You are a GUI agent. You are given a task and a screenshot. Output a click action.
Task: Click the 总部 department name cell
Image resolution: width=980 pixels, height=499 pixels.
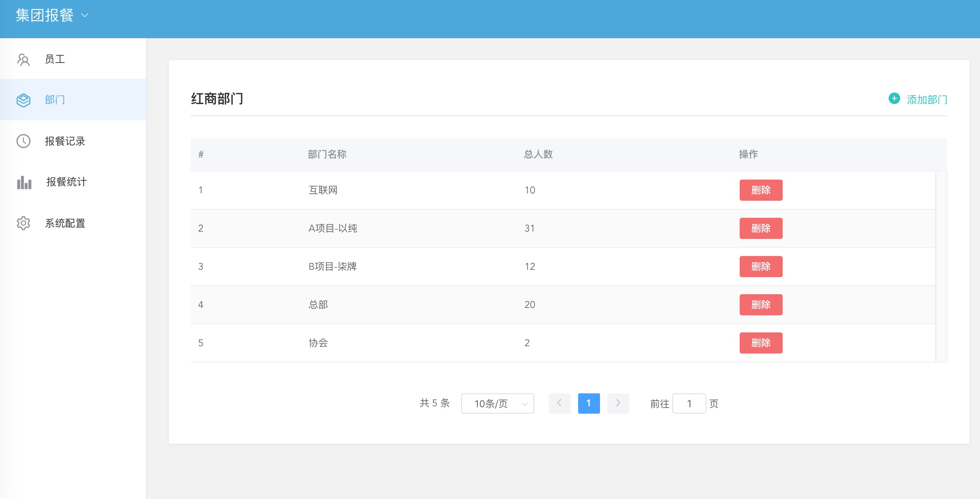point(318,304)
